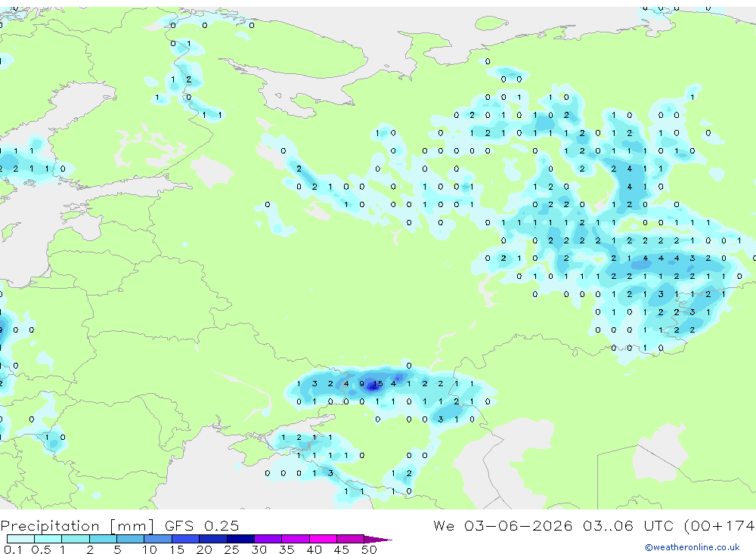756x554 pixels.
Task: Click the legend label "10"
Action: point(149,549)
